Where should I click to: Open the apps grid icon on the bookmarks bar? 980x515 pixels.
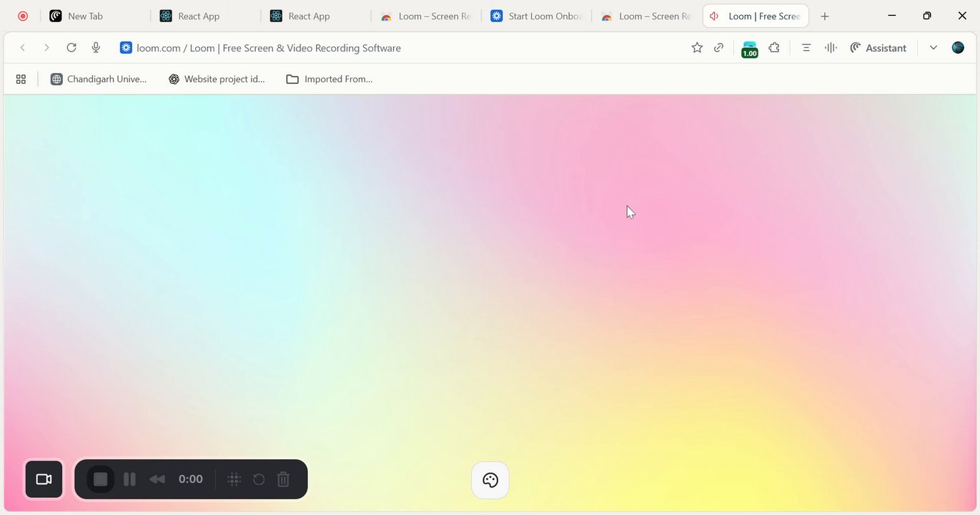coord(21,79)
